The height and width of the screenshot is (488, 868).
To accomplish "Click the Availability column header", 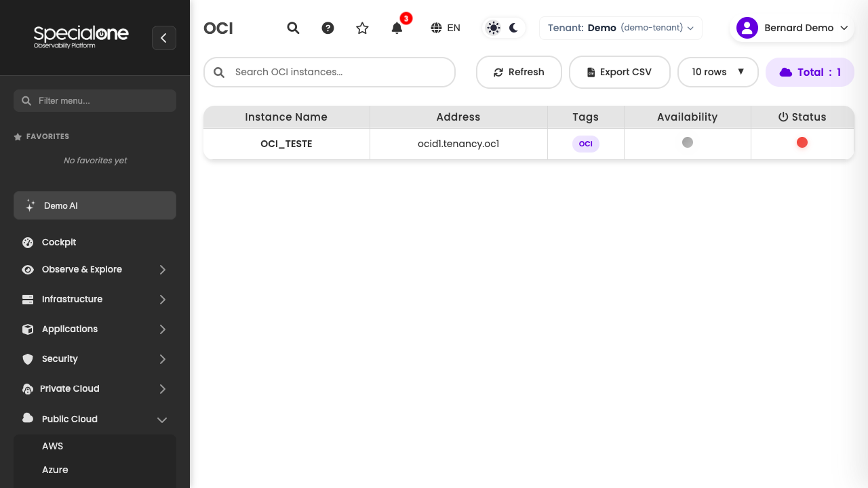I will click(x=687, y=117).
